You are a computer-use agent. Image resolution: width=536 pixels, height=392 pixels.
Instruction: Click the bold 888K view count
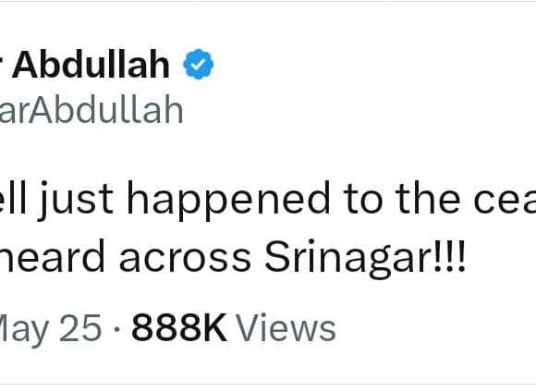[x=179, y=327]
